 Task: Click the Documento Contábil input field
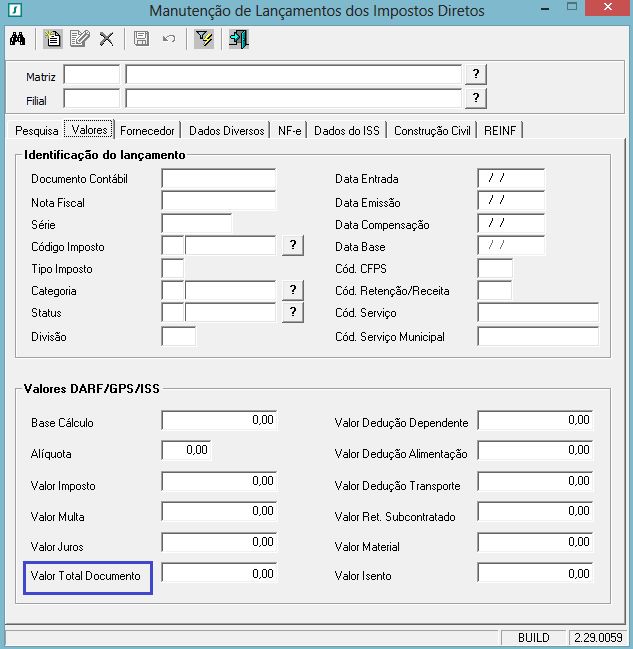click(218, 179)
